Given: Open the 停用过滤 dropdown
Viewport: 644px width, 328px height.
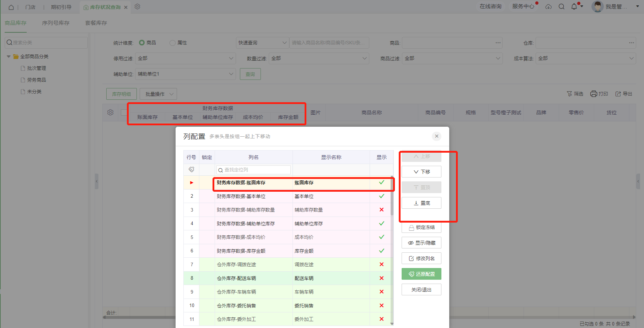Looking at the screenshot, I should (186, 58).
